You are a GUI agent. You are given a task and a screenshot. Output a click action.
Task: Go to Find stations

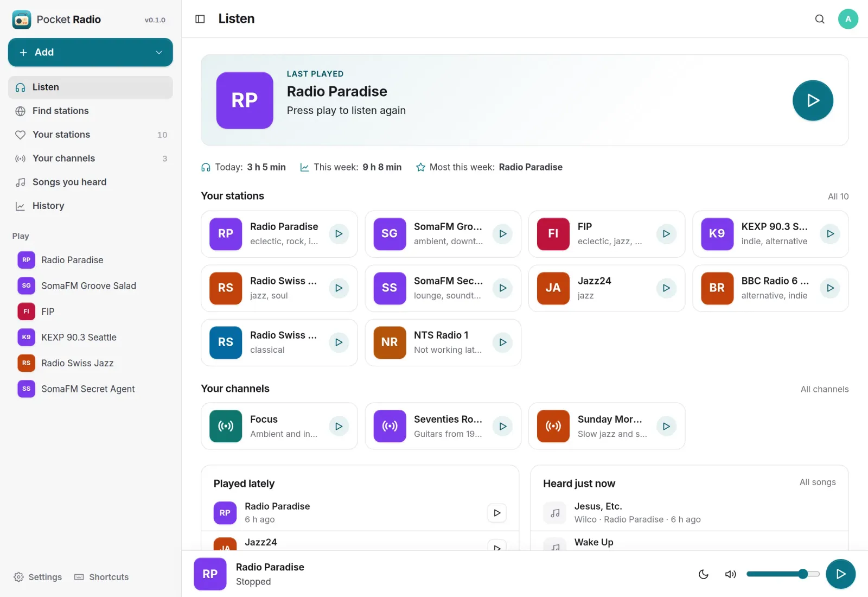pos(91,111)
